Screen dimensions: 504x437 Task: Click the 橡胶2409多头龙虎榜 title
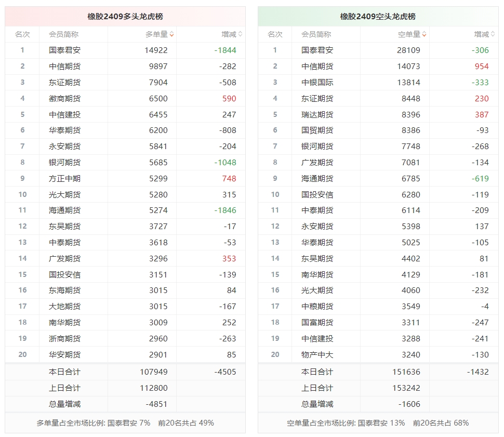pyautogui.click(x=125, y=17)
